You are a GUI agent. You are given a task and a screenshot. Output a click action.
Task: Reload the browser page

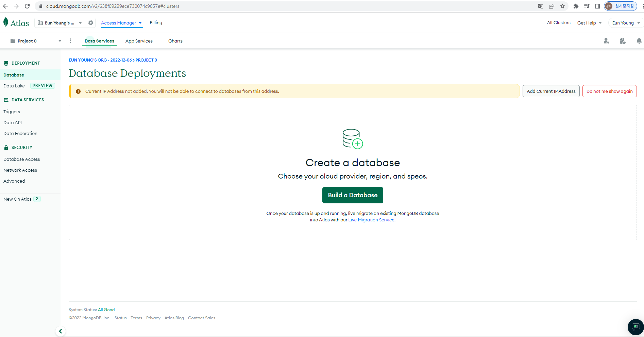[27, 6]
